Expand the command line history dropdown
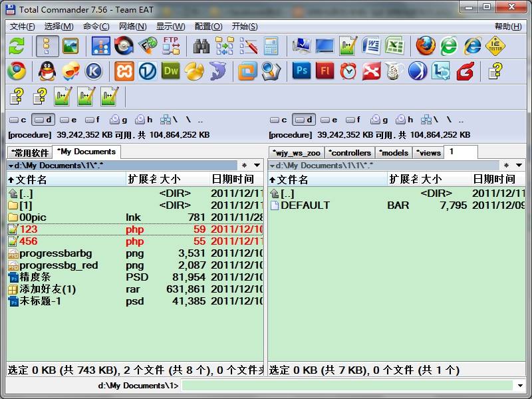Screen dimensions: 532x399 pyautogui.click(x=520, y=386)
